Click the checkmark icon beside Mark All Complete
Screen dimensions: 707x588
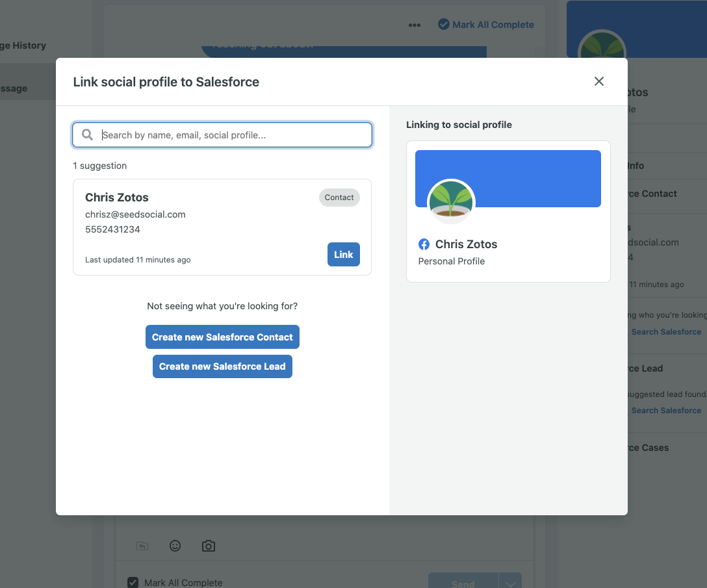(444, 24)
